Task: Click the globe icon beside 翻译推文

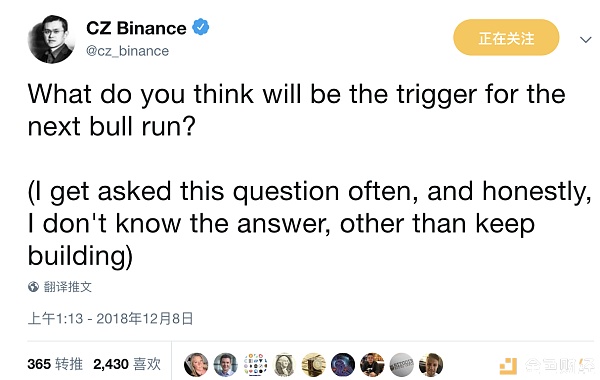Action: point(33,287)
